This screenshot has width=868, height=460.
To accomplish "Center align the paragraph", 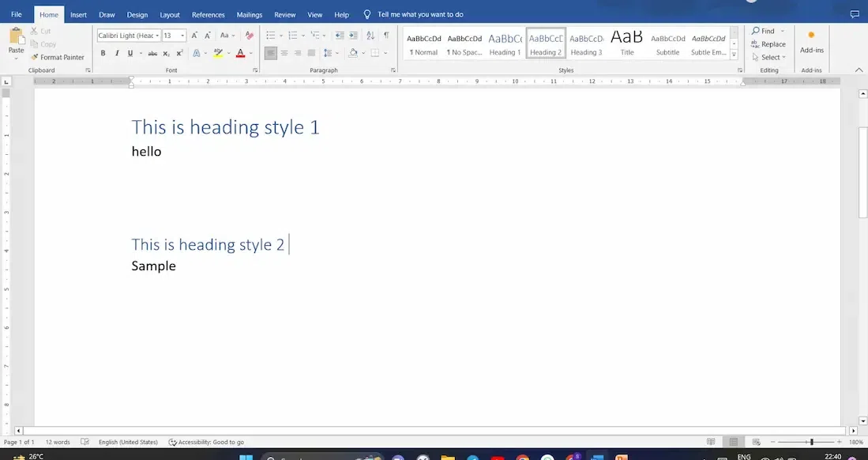I will pyautogui.click(x=284, y=53).
